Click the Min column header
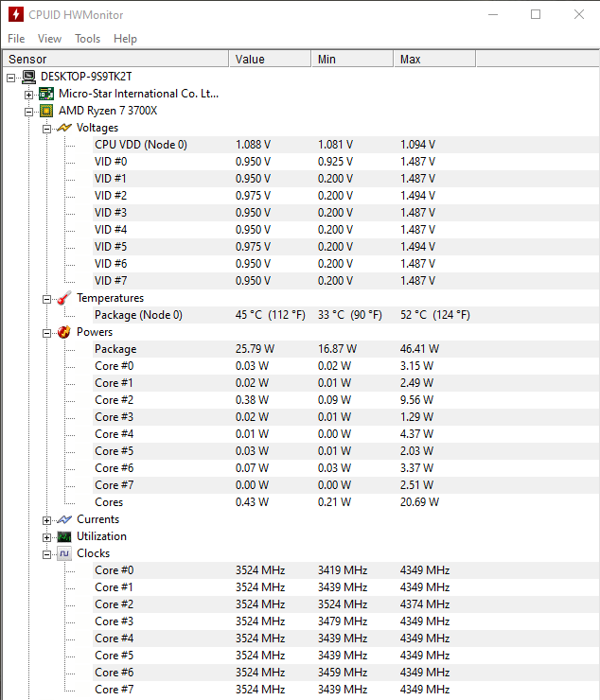The height and width of the screenshot is (700, 600). [352, 59]
